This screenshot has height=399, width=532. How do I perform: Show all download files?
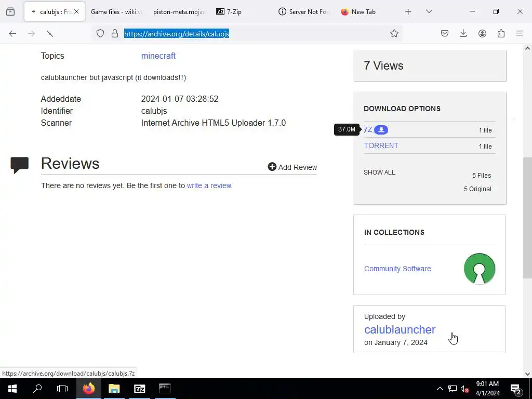coord(379,172)
